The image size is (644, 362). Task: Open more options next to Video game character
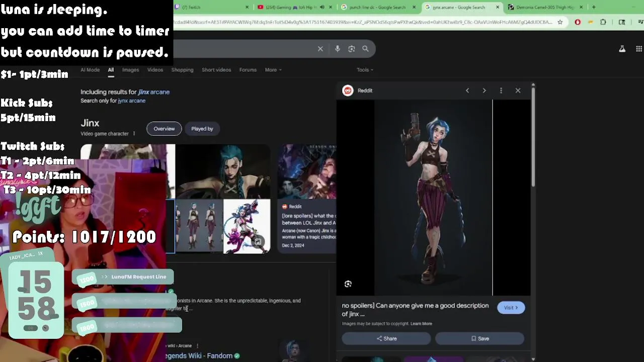click(134, 134)
